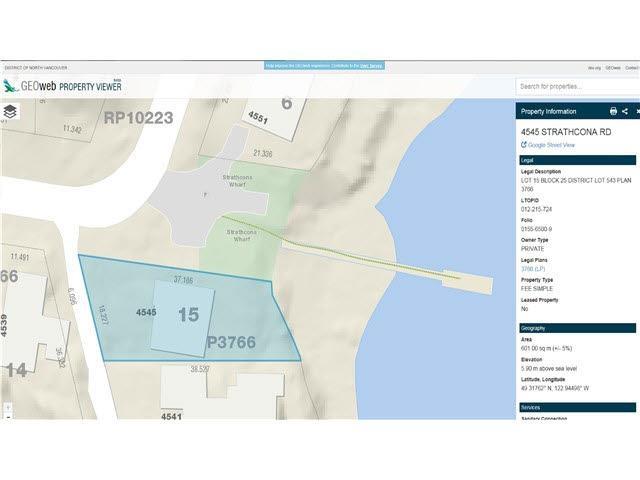This screenshot has height=480, width=640.
Task: Open Google Street View link
Action: point(551,145)
